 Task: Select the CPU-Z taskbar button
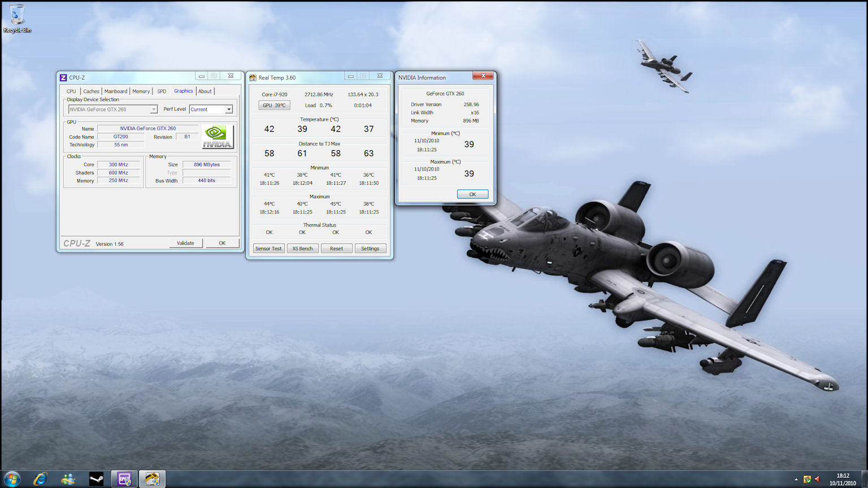(124, 480)
